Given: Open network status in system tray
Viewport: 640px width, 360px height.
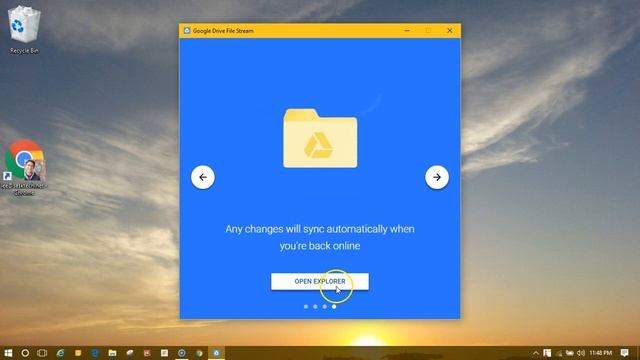Looking at the screenshot, I should (559, 353).
